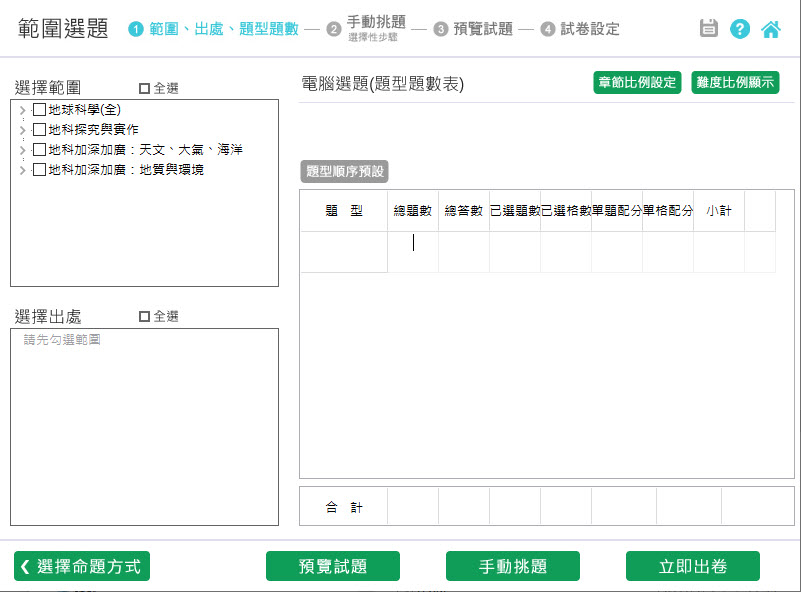Click the 題型順序預設 button
Viewport: 801px width, 592px height.
(x=344, y=171)
